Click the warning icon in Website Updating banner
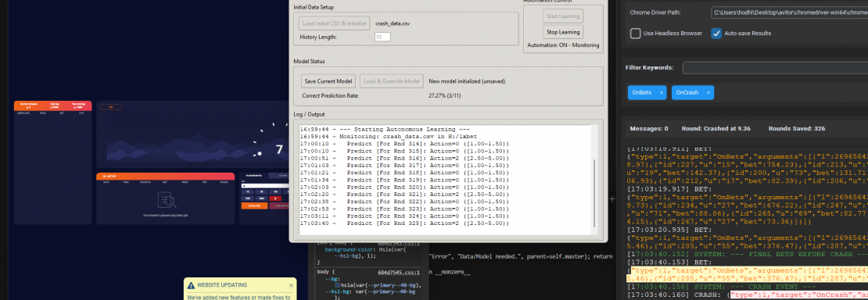The width and height of the screenshot is (868, 300). [x=191, y=286]
